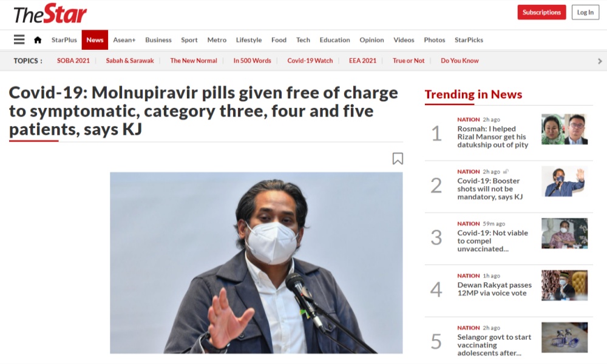Open the booster shots article thumbnail
The image size is (607, 364).
(x=565, y=181)
